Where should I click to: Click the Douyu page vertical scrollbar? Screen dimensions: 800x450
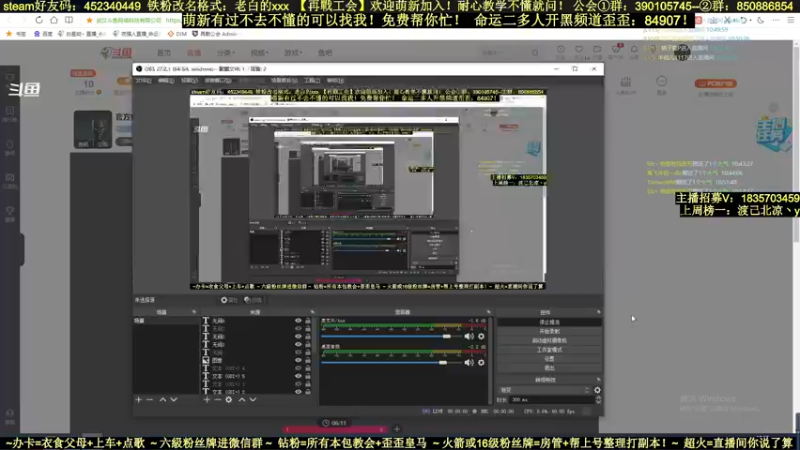[x=796, y=143]
